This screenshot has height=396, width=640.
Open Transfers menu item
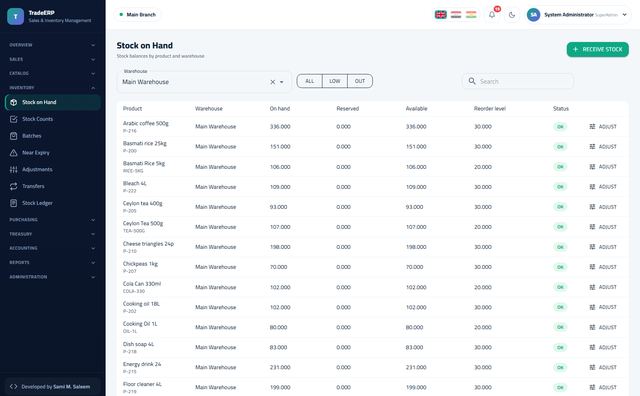point(53,186)
